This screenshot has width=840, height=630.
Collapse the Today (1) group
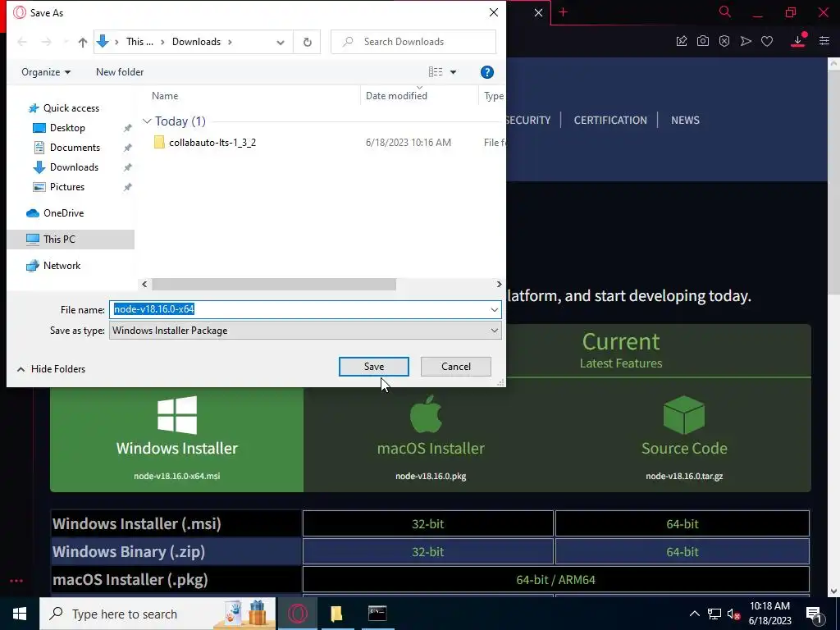(147, 121)
